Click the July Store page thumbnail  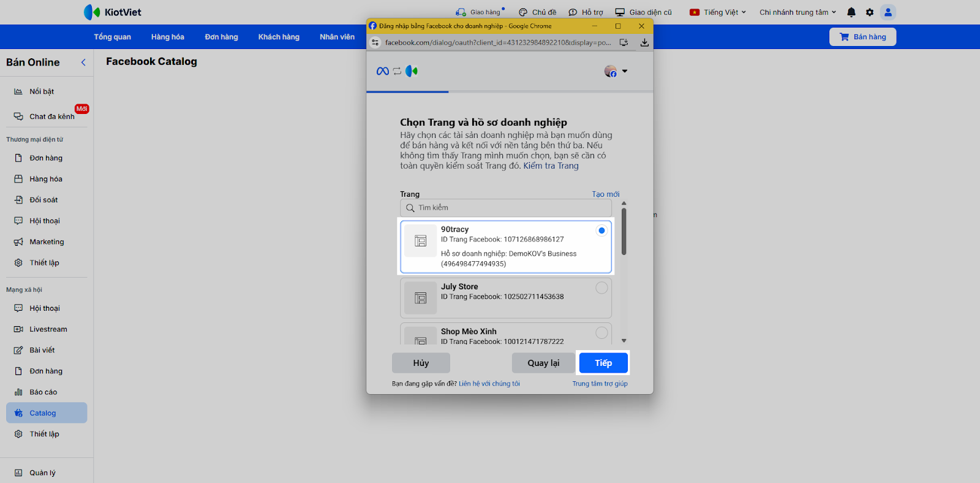420,298
